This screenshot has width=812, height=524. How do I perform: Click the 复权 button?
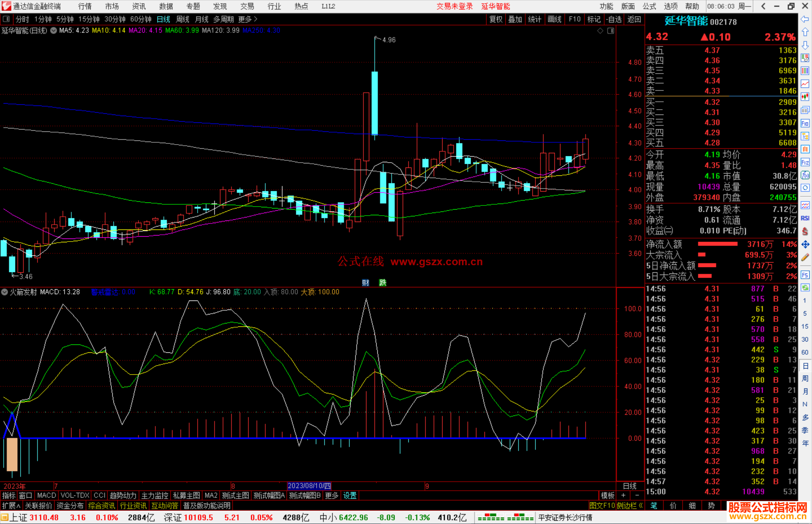(496, 19)
